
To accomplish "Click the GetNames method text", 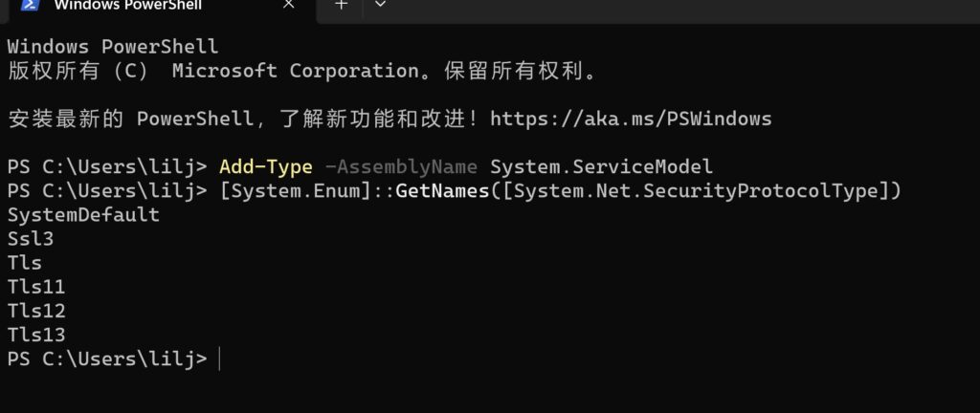I will click(x=442, y=191).
